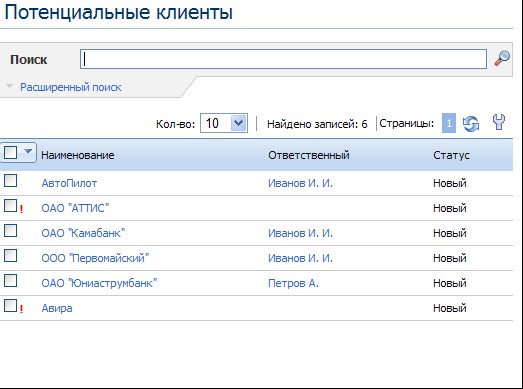Expand the Расширенный поиск section
Image resolution: width=523 pixels, height=389 pixels.
click(x=70, y=87)
